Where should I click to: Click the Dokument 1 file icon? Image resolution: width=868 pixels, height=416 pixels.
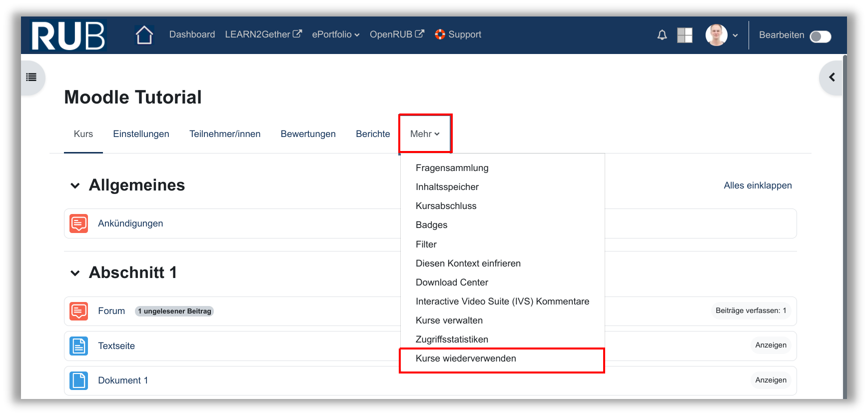pyautogui.click(x=79, y=380)
